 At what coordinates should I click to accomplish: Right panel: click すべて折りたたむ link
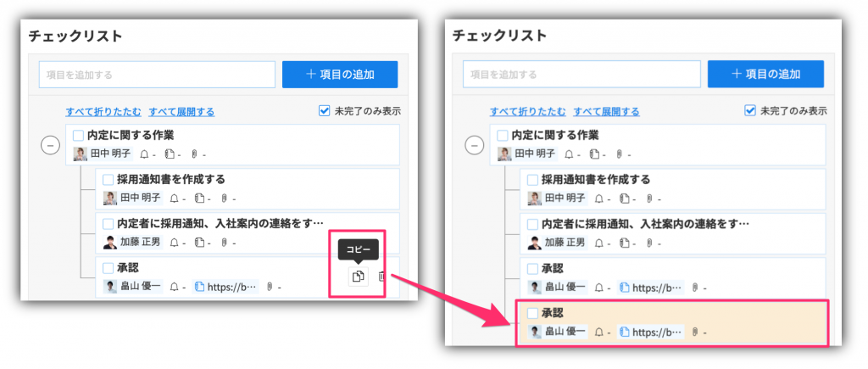[x=528, y=112]
